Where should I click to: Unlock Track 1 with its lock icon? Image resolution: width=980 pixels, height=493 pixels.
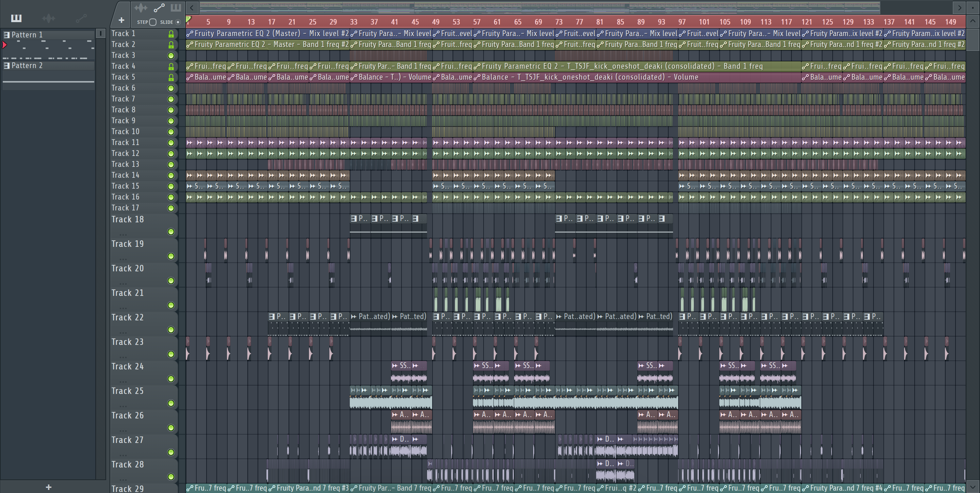tap(171, 34)
